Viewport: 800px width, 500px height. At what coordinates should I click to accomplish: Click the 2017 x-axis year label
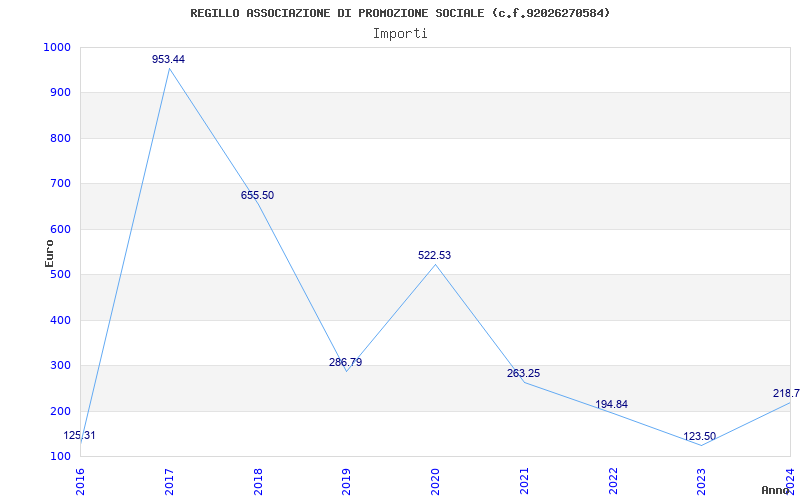(169, 481)
